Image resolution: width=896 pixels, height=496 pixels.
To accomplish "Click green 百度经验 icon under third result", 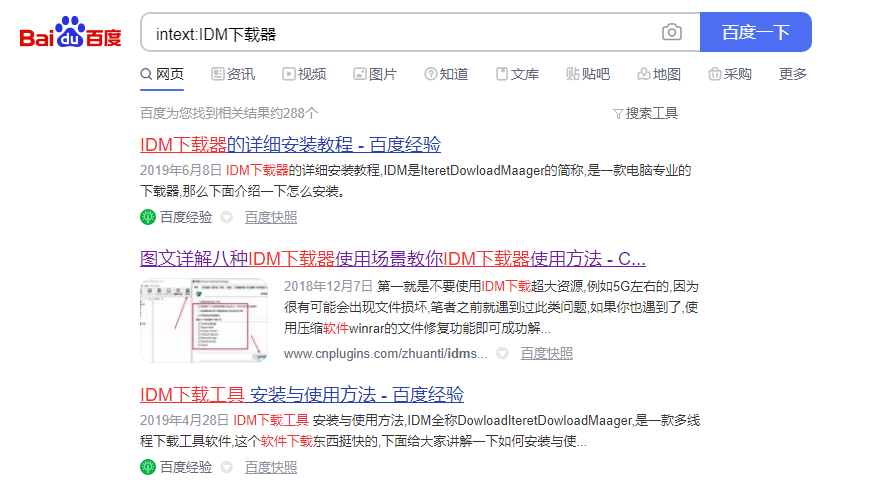I will point(148,467).
